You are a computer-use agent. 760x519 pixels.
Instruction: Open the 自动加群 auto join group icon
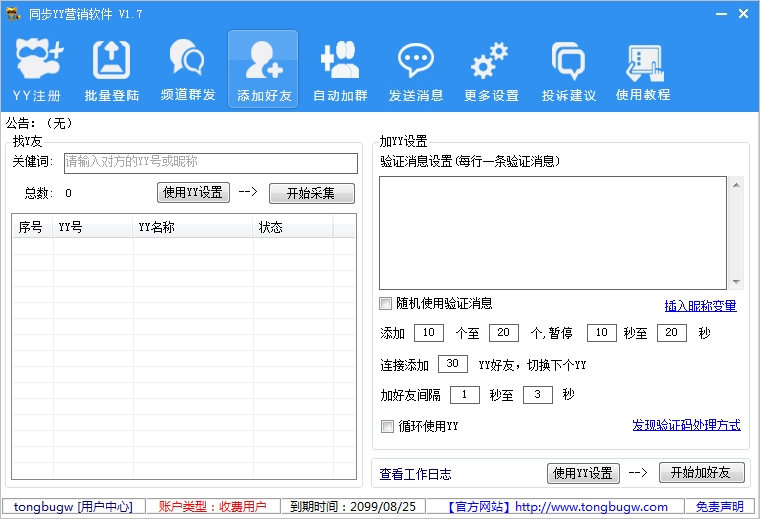(x=340, y=69)
